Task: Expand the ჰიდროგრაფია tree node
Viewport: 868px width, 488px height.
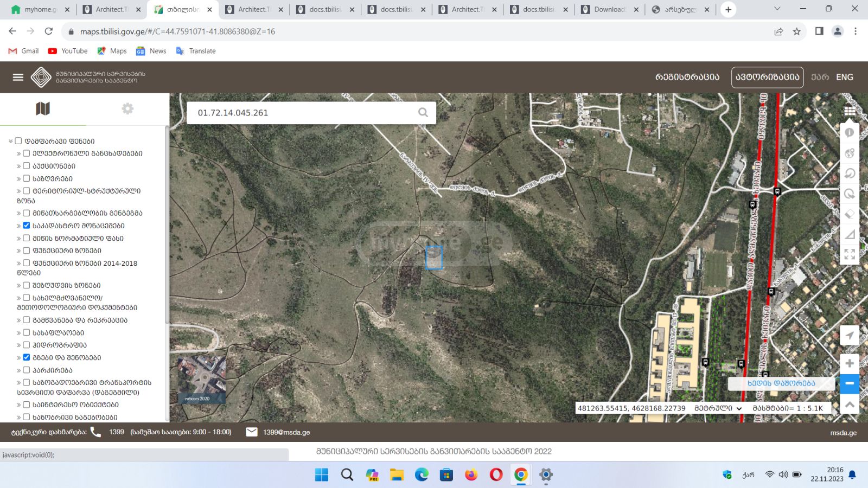Action: tap(18, 345)
